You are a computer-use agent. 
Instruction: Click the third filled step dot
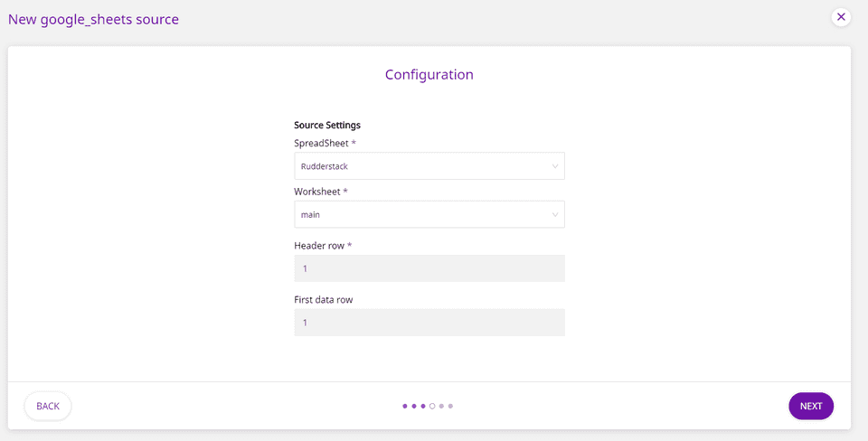pyautogui.click(x=423, y=406)
